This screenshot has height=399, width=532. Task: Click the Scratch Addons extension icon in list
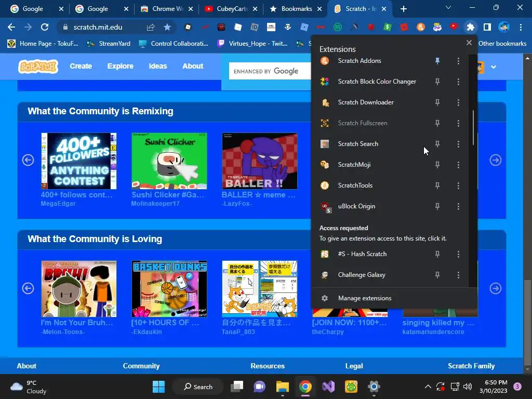tap(325, 61)
